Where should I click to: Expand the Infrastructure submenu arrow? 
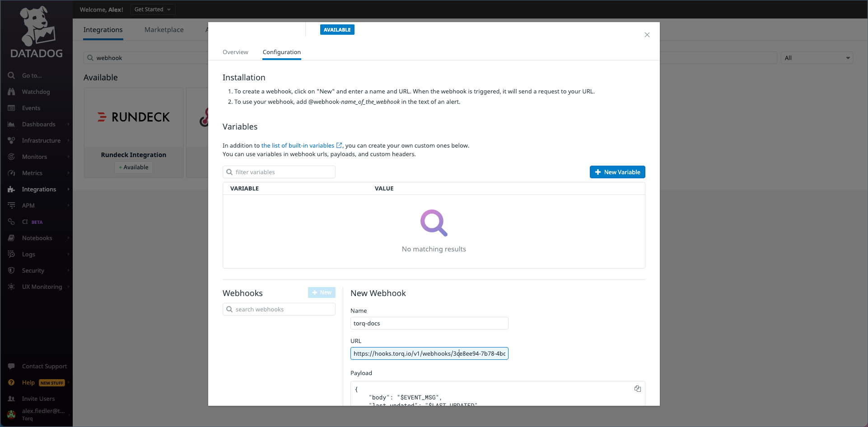click(x=69, y=140)
